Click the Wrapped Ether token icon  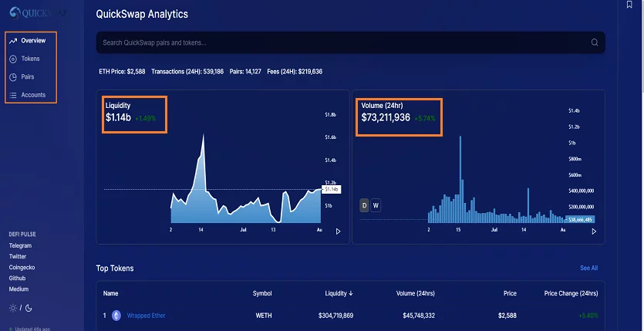(x=117, y=316)
